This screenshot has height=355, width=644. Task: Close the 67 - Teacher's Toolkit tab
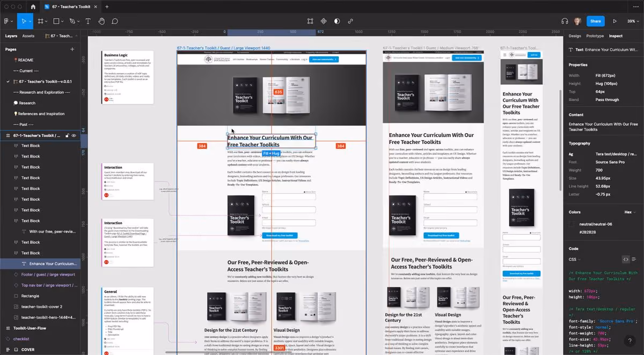pos(95,6)
